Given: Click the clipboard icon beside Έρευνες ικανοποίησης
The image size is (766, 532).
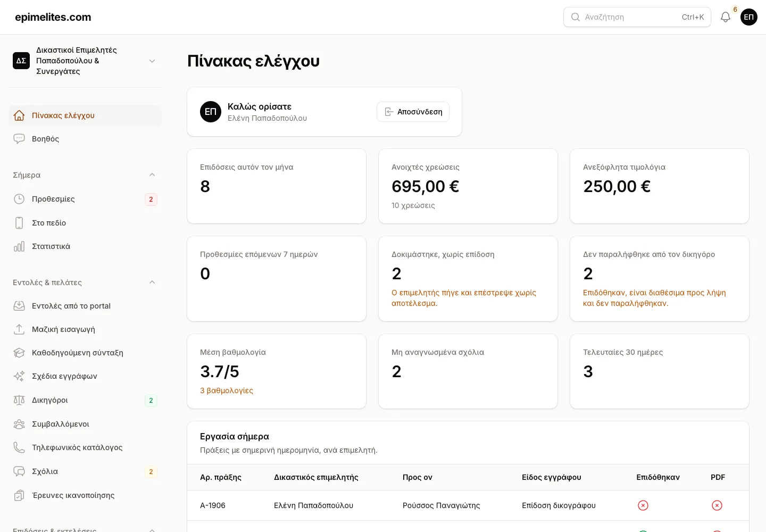Looking at the screenshot, I should [19, 495].
